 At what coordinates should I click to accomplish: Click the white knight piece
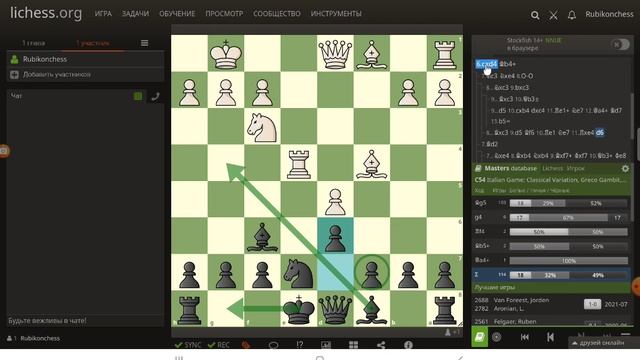[x=262, y=126]
